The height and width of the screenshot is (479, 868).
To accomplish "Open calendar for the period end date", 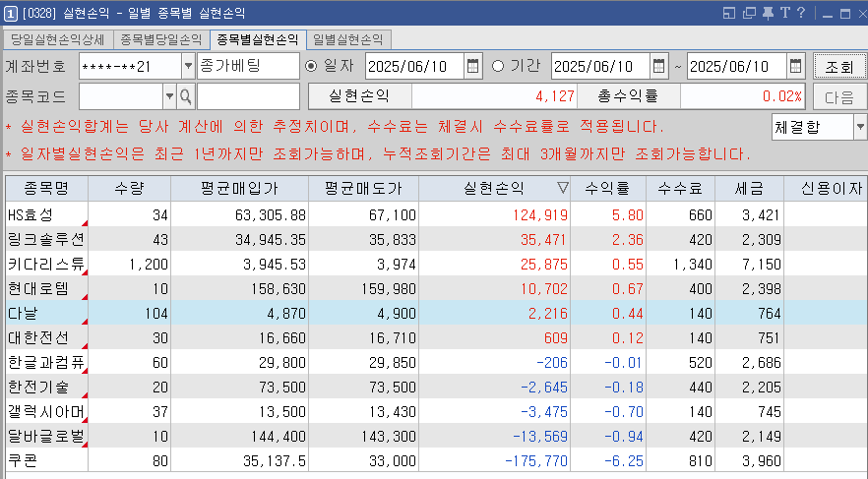I will click(x=794, y=66).
